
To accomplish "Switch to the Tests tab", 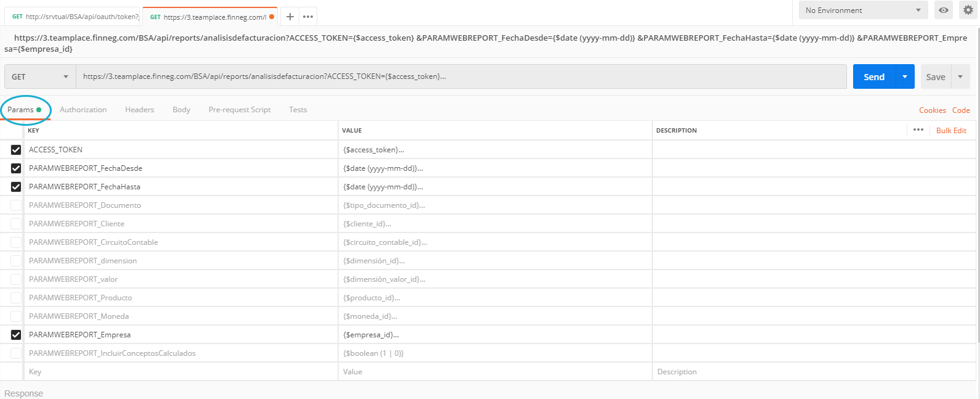I will click(298, 110).
